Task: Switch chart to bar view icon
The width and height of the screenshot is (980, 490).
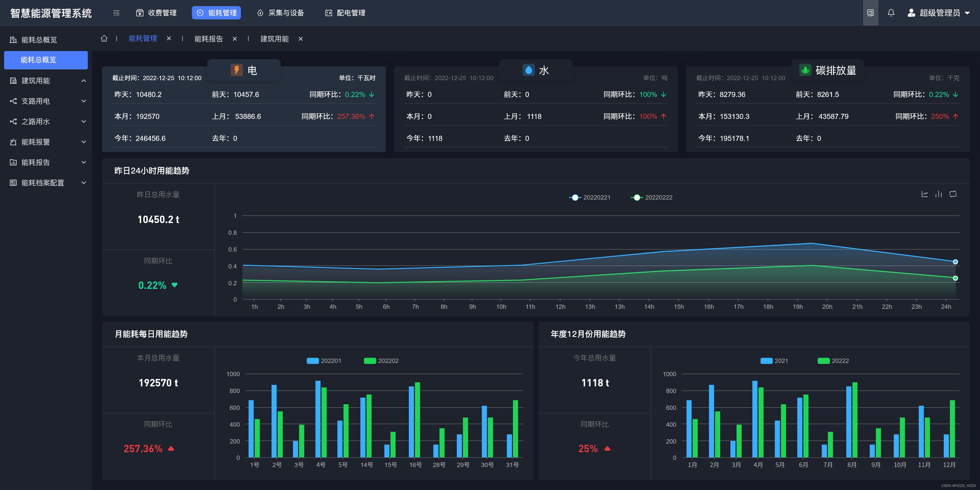Action: coord(939,194)
